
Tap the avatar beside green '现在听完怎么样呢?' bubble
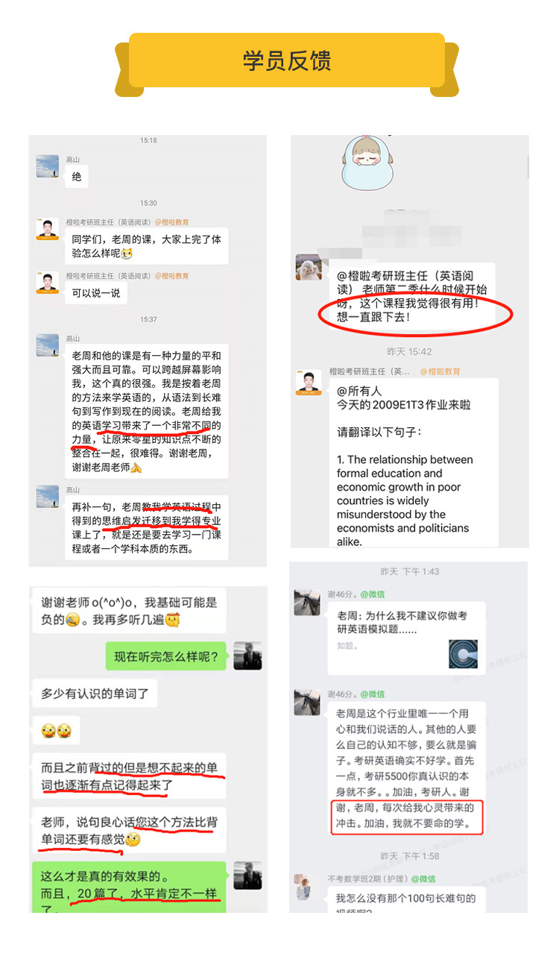(247, 656)
